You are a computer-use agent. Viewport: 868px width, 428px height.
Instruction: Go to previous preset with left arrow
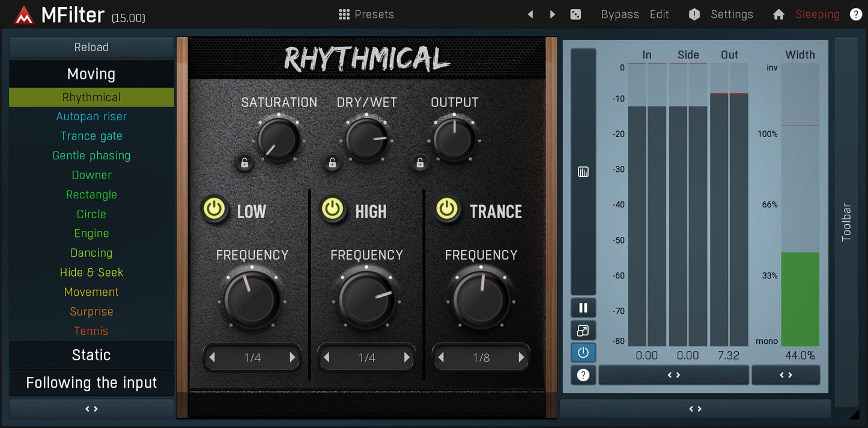coord(530,14)
